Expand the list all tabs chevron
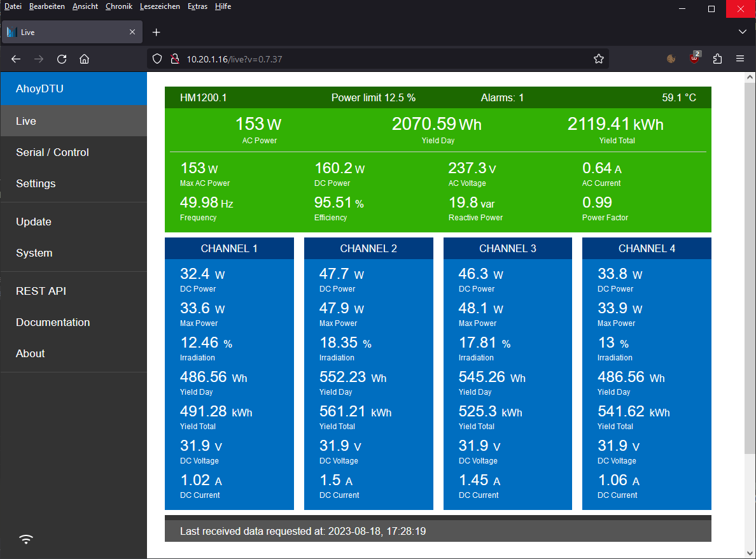 (742, 32)
